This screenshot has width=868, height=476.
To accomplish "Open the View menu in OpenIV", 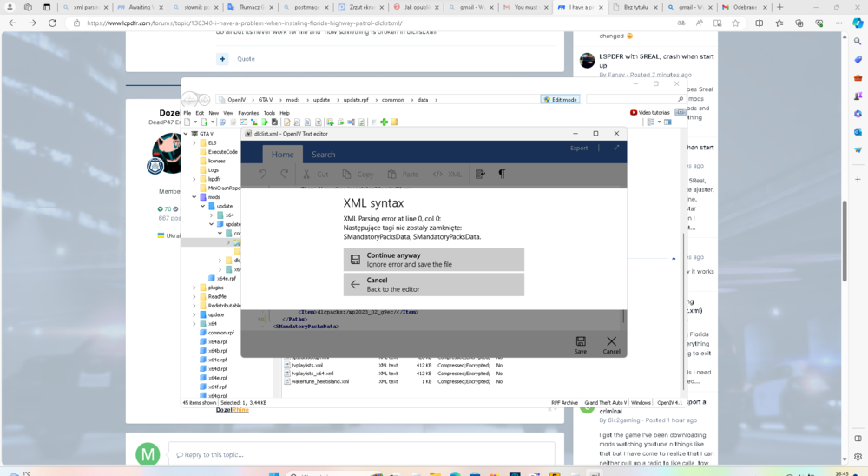I will point(228,113).
